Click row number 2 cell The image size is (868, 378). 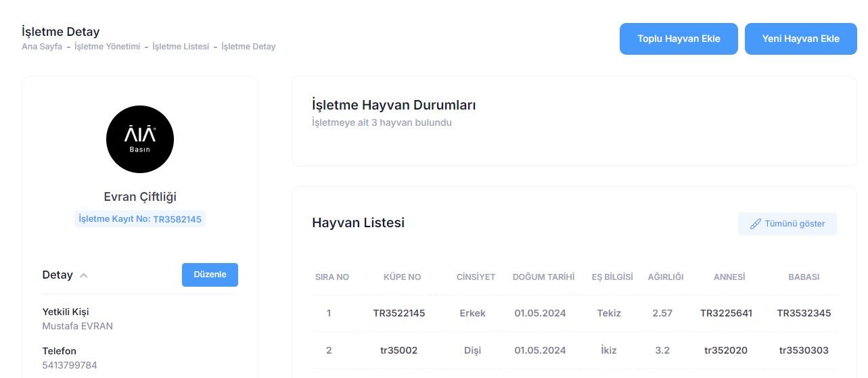pyautogui.click(x=329, y=350)
